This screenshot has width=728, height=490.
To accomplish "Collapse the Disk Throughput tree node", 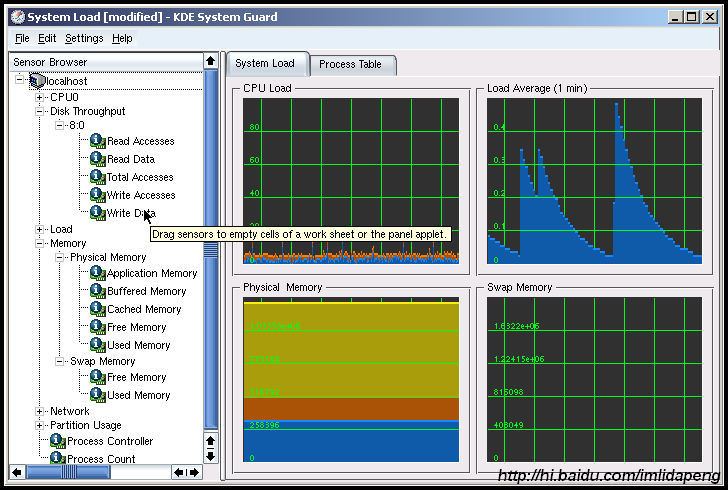I will pos(40,111).
